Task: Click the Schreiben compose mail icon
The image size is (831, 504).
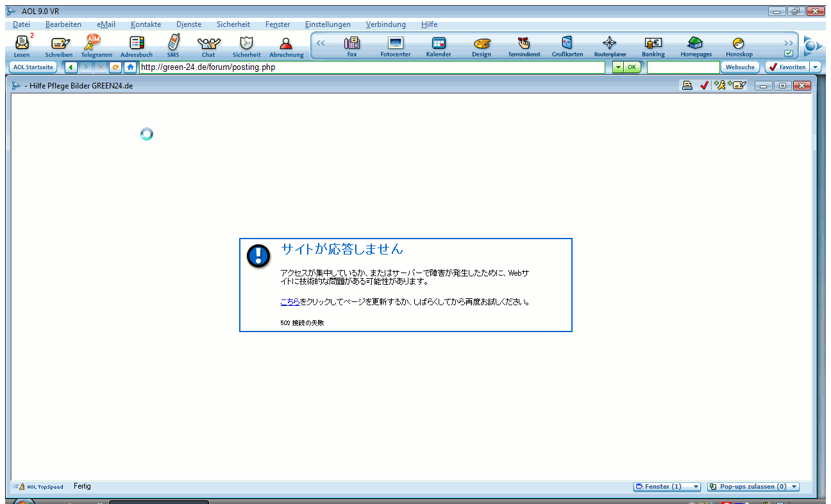Action: (59, 44)
